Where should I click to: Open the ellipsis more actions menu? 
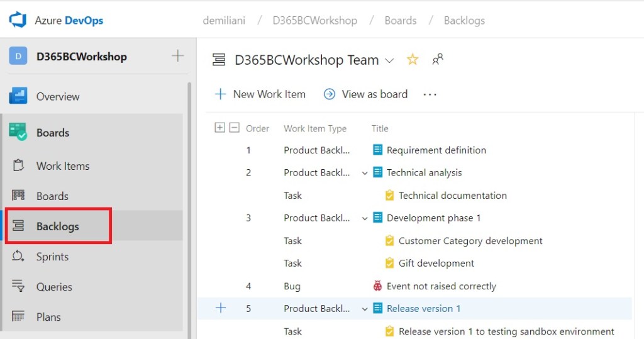(x=430, y=94)
